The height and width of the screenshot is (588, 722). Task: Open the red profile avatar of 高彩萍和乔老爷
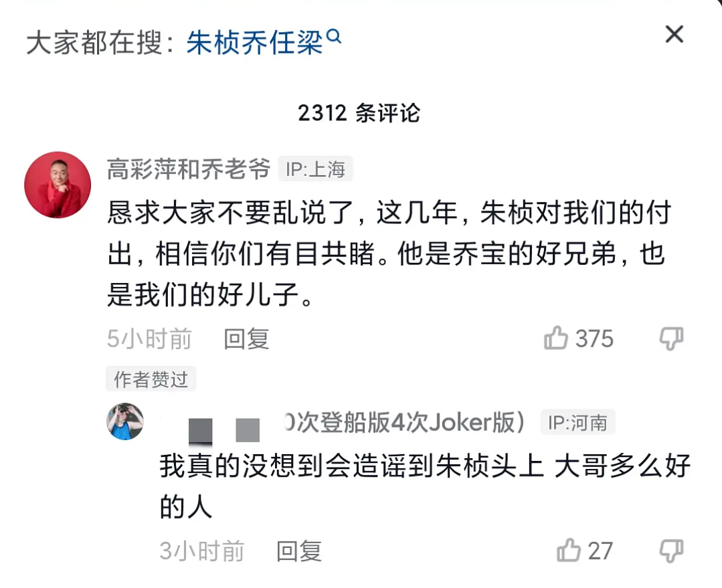pos(58,185)
